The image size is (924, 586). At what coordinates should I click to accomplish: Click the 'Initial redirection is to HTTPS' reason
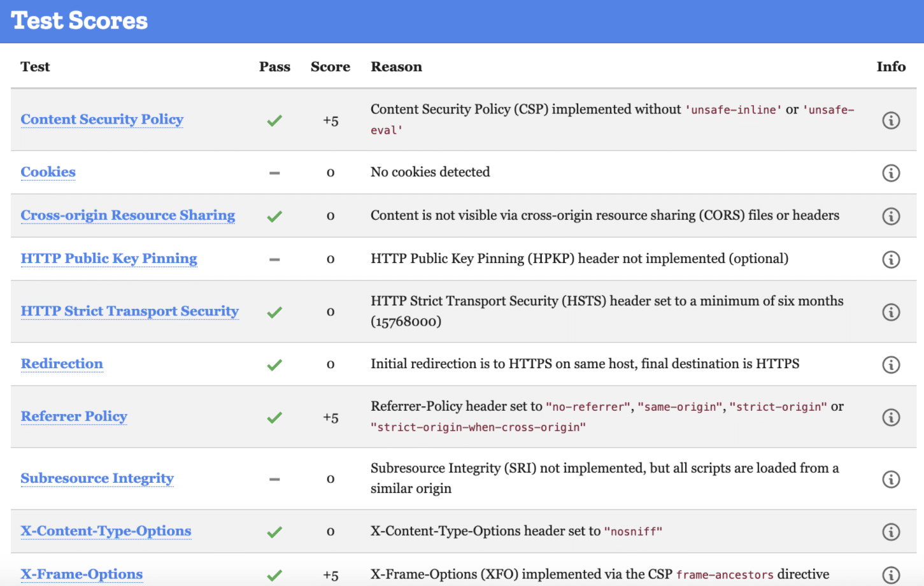click(585, 364)
